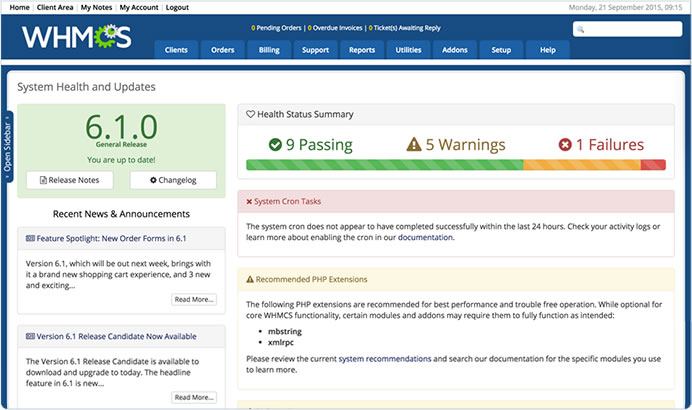Open the Reports menu

click(x=362, y=50)
